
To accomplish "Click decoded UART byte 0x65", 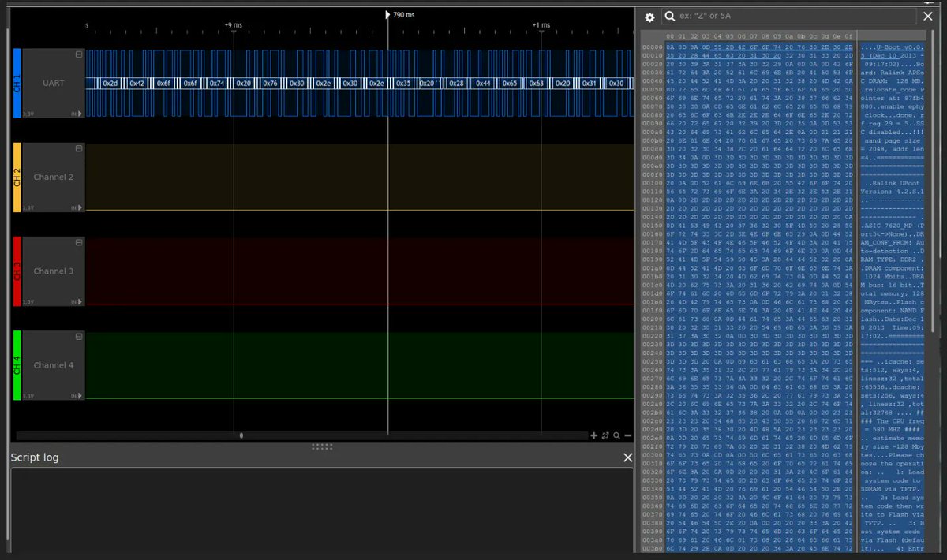I will [x=510, y=83].
